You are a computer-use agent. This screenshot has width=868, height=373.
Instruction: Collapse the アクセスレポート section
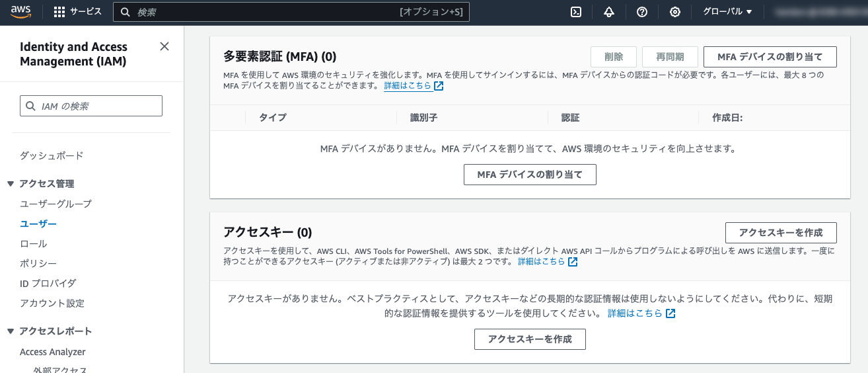point(11,331)
